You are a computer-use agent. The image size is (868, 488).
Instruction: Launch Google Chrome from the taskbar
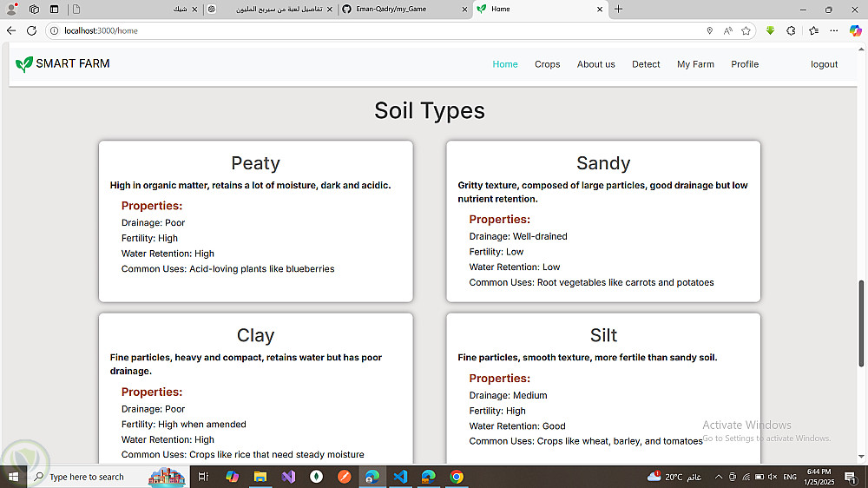457,477
